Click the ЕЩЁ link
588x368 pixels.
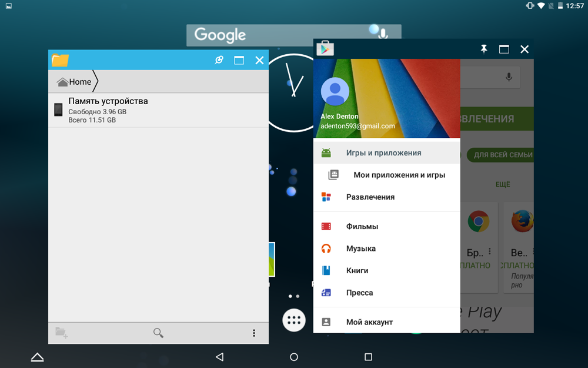(x=503, y=184)
